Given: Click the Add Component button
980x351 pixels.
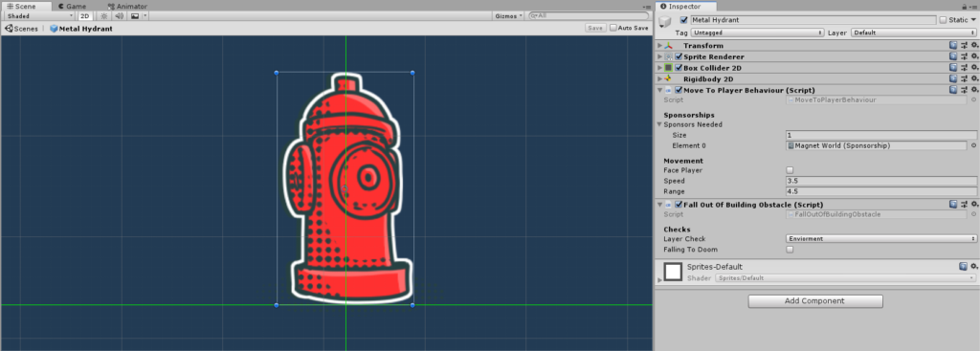Looking at the screenshot, I should point(815,301).
